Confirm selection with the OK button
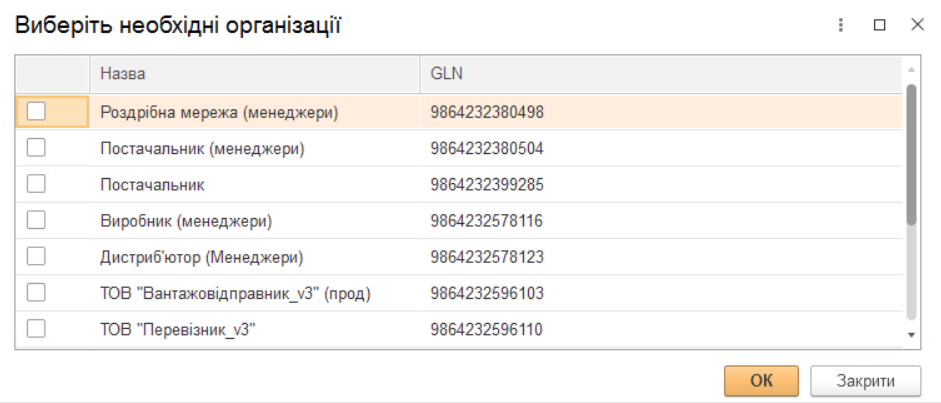This screenshot has height=403, width=941. point(761,380)
